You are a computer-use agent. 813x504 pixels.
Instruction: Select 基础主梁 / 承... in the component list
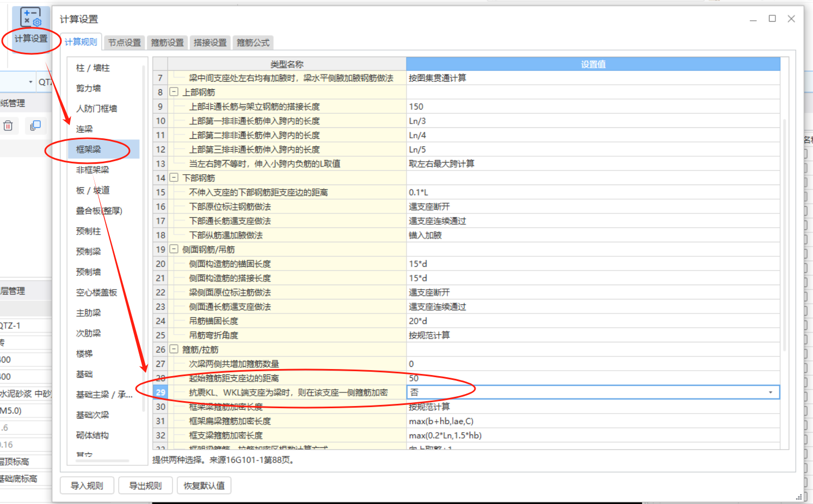pyautogui.click(x=103, y=395)
